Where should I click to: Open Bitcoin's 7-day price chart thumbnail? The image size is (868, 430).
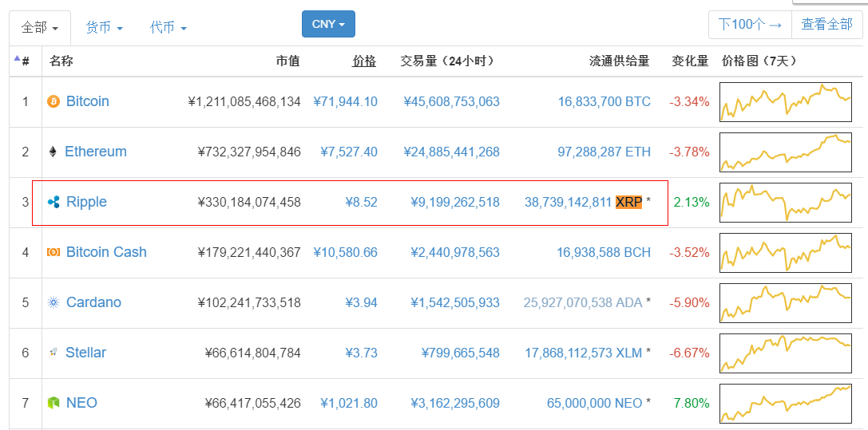[785, 102]
